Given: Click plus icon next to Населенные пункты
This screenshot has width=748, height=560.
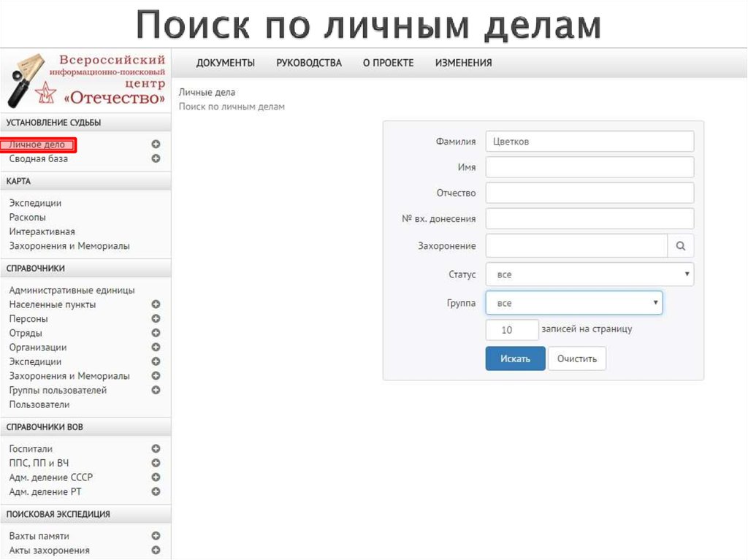Looking at the screenshot, I should point(155,304).
